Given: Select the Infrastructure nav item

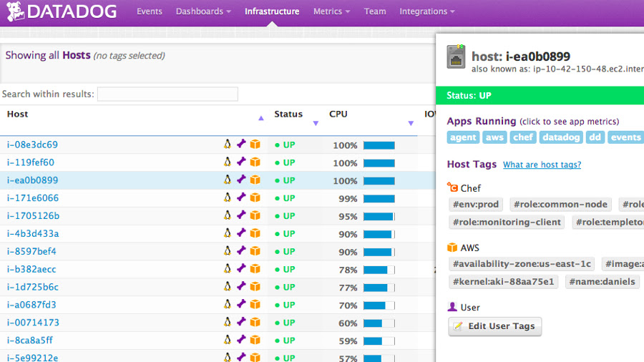Looking at the screenshot, I should 272,11.
